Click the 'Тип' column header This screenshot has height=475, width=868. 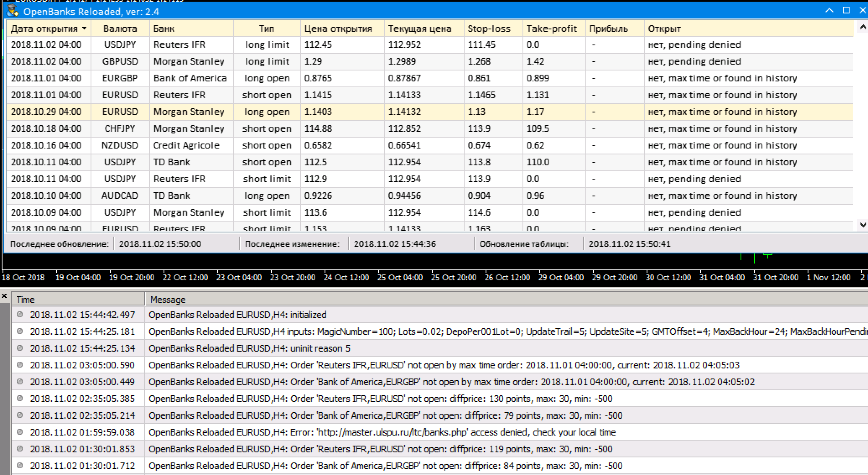(x=267, y=29)
